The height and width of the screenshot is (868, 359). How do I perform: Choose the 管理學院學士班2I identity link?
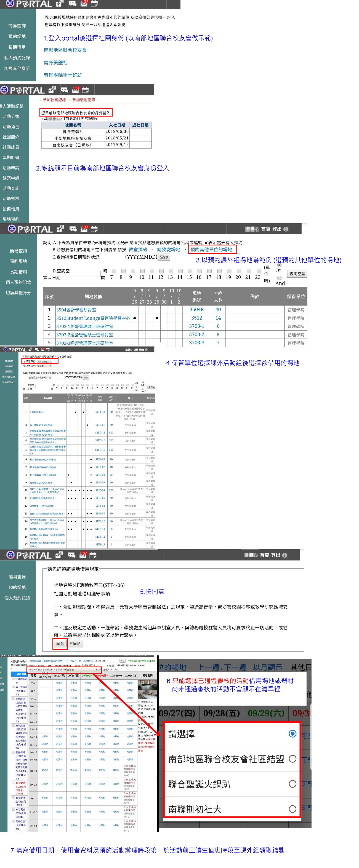(x=63, y=75)
